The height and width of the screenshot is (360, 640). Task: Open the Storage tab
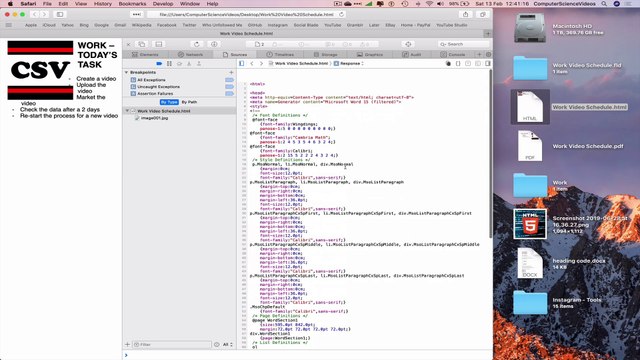(325, 54)
